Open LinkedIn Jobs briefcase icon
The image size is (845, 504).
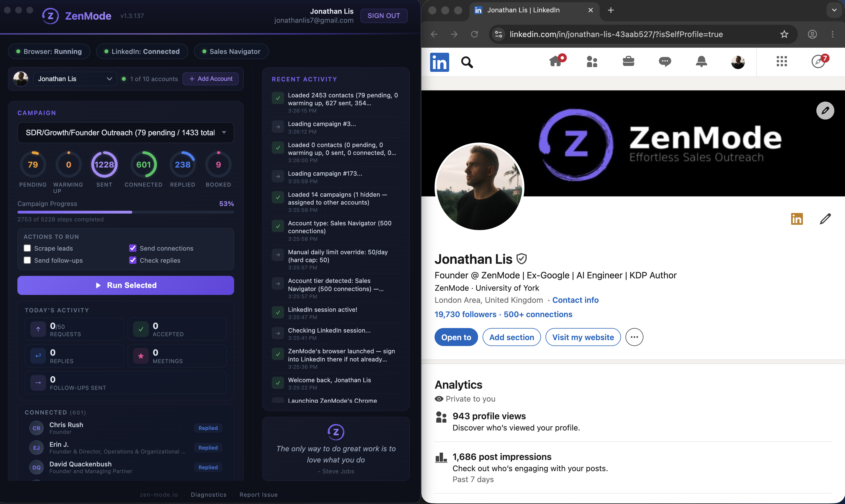pyautogui.click(x=628, y=61)
